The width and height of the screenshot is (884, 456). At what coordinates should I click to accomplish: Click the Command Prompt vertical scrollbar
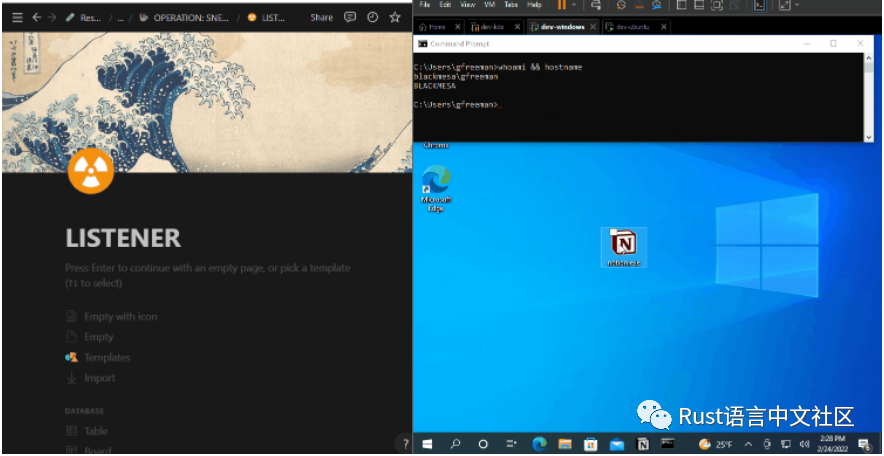point(869,97)
